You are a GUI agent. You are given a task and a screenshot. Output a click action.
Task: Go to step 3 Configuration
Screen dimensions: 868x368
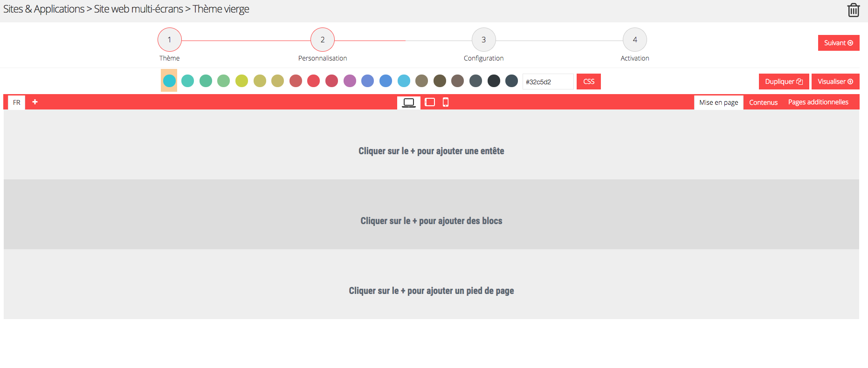[483, 40]
